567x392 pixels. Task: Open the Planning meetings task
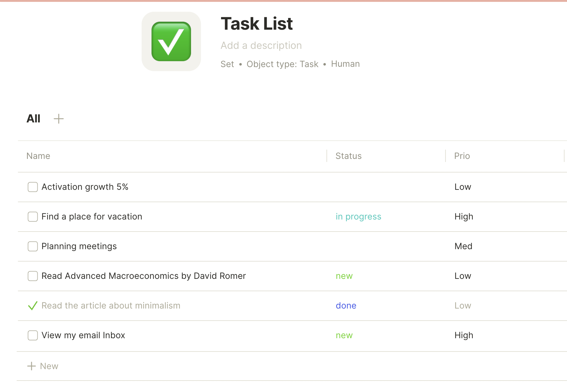79,246
